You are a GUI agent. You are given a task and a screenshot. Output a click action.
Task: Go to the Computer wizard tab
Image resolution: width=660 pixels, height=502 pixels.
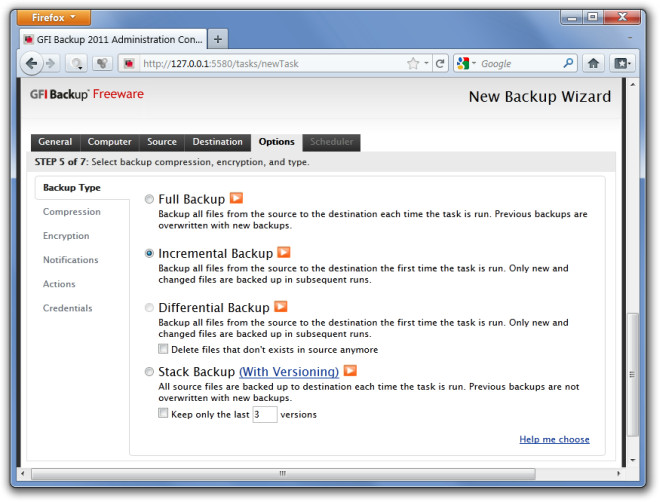click(109, 142)
